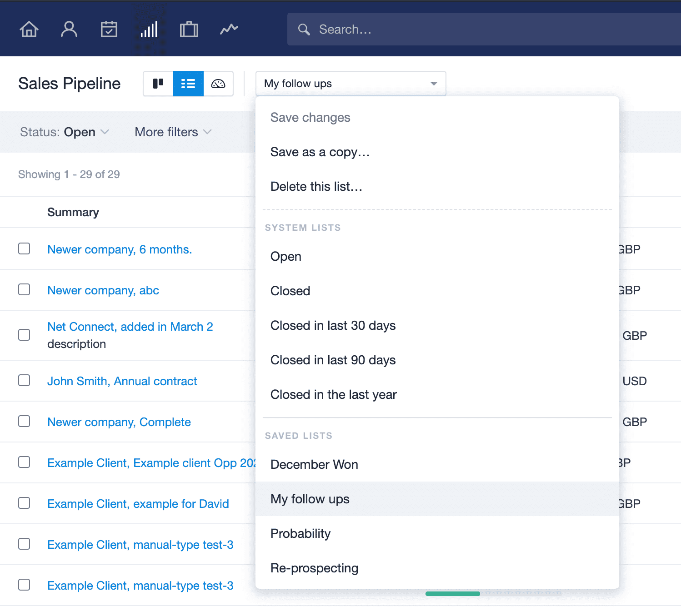Viewport: 681px width, 616px height.
Task: Tick checkbox for example for David row
Action: tap(24, 503)
